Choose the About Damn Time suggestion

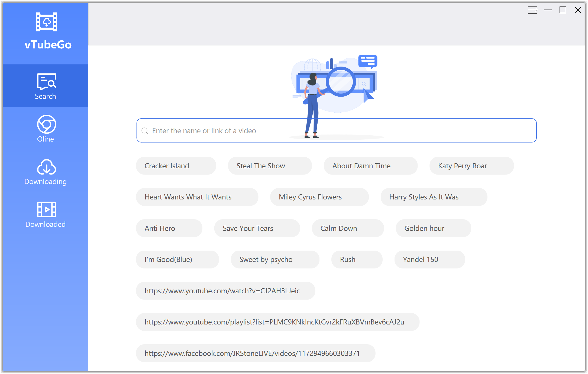[x=370, y=166]
